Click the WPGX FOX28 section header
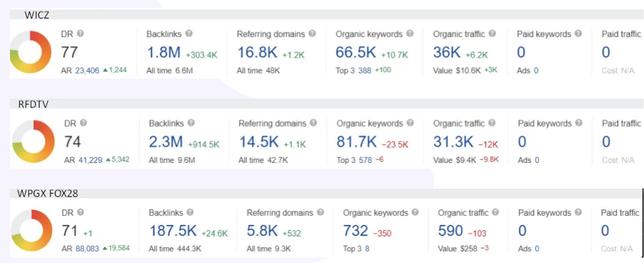The width and height of the screenshot is (644, 263). coord(48,193)
